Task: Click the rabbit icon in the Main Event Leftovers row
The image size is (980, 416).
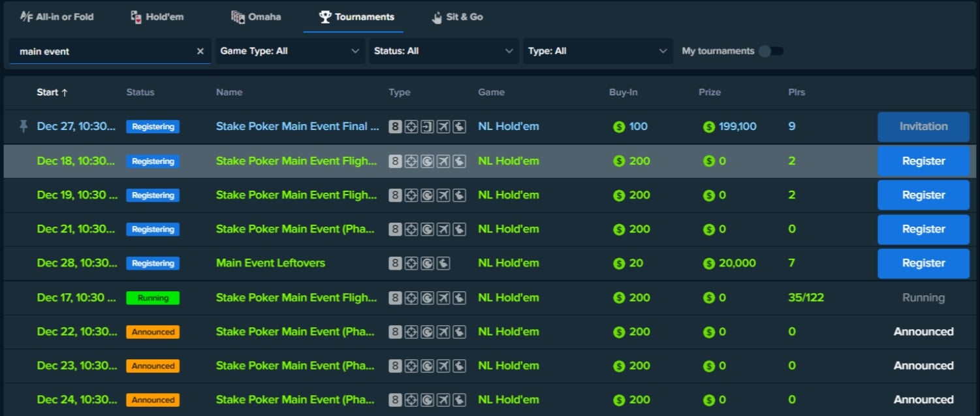Action: click(443, 263)
